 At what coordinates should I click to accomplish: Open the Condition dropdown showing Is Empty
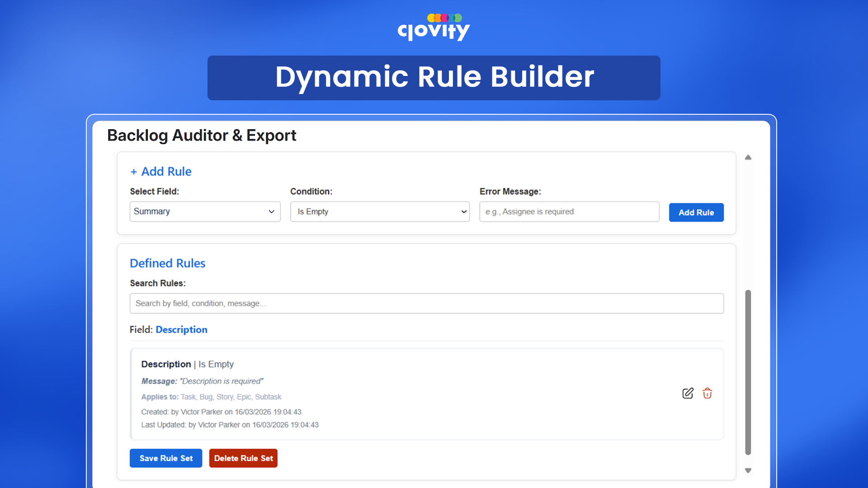coord(380,211)
